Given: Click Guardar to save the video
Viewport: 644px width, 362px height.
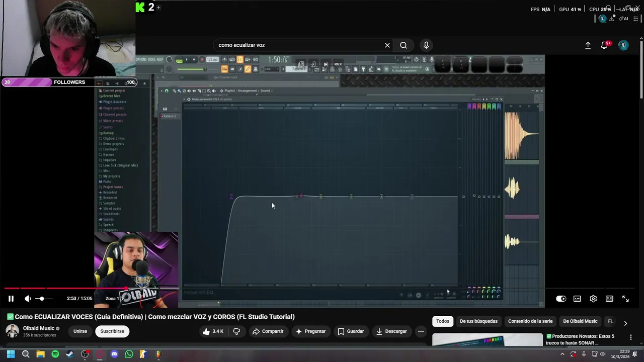Looking at the screenshot, I should click(x=351, y=331).
